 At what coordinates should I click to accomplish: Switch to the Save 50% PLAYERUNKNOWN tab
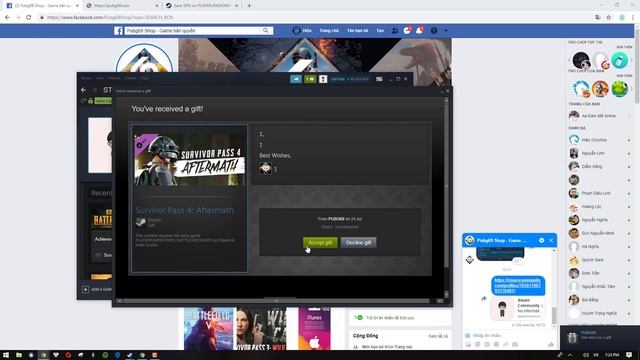click(x=202, y=6)
